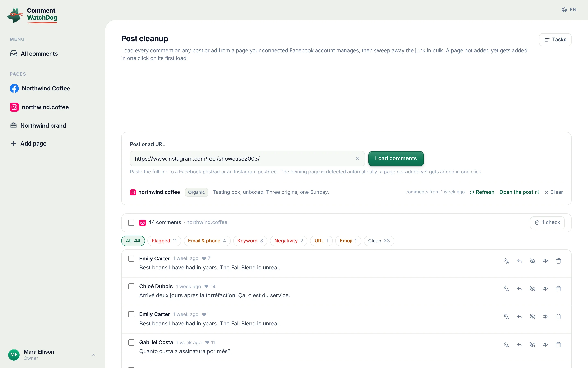
Task: Click the text "comments from 1 week ago"
Action: (435, 192)
